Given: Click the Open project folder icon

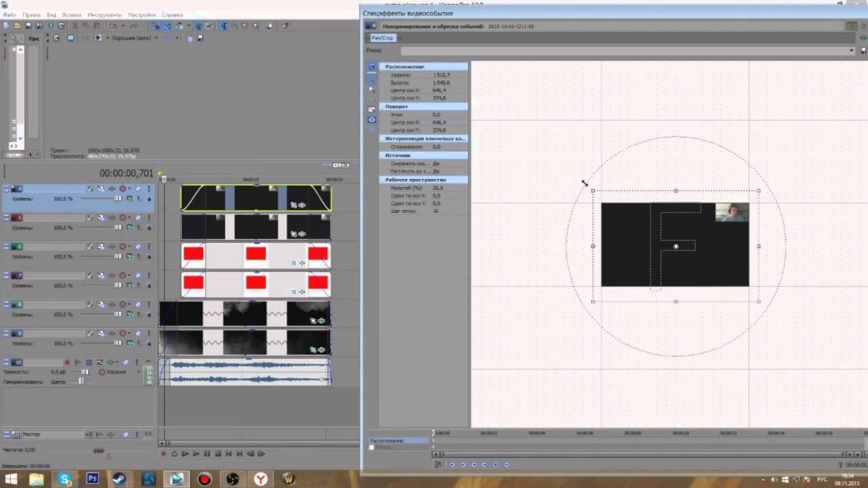Looking at the screenshot, I should [x=17, y=26].
